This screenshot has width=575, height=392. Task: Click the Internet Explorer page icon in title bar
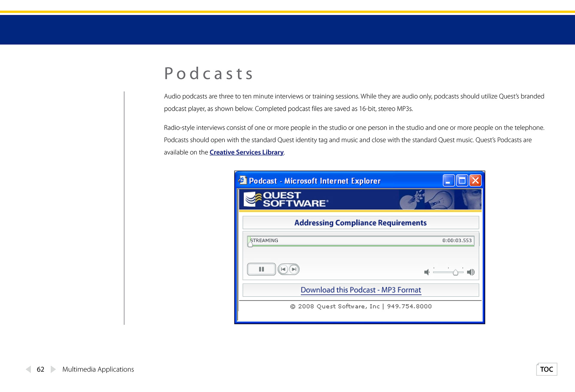tap(242, 180)
